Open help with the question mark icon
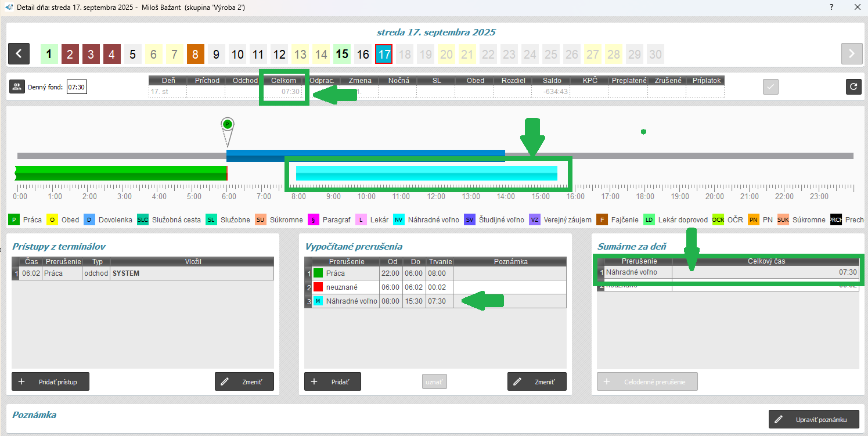The width and height of the screenshot is (868, 436). [x=831, y=8]
